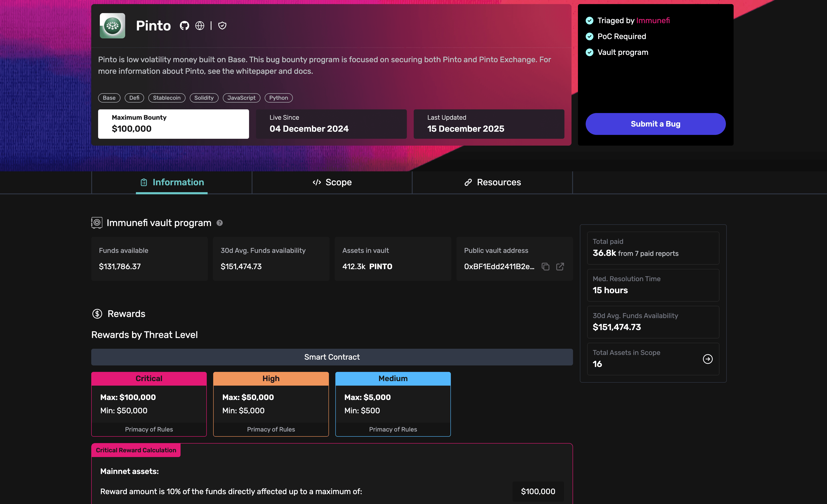This screenshot has width=827, height=504.
Task: Click the Pinto project logo
Action: [112, 26]
